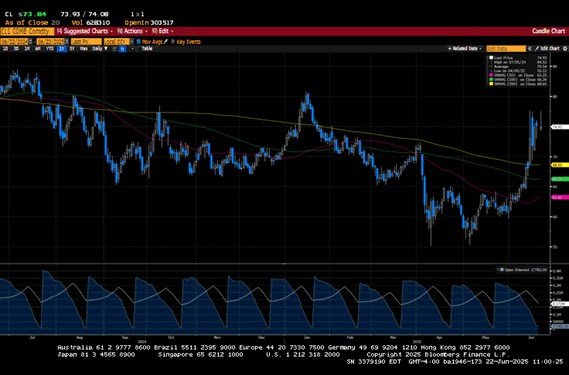Click the Edit Chart pencil icon
The height and width of the screenshot is (375, 569).
[x=537, y=49]
